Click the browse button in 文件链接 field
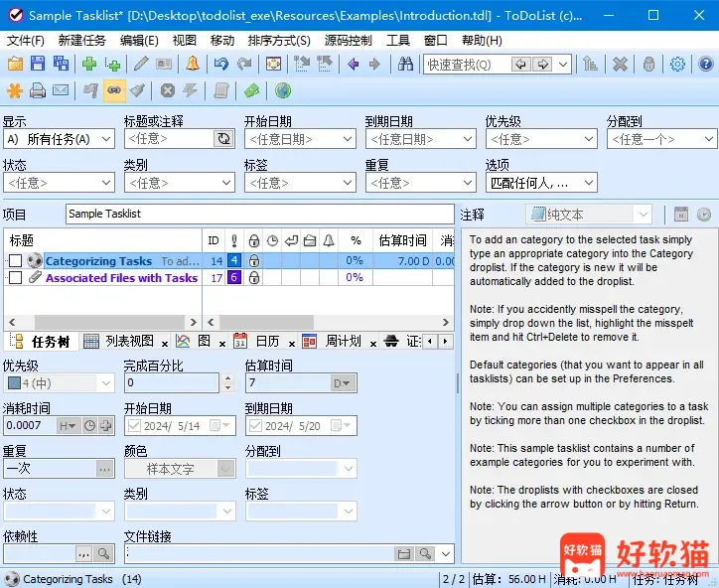This screenshot has height=588, width=719. pos(403,554)
